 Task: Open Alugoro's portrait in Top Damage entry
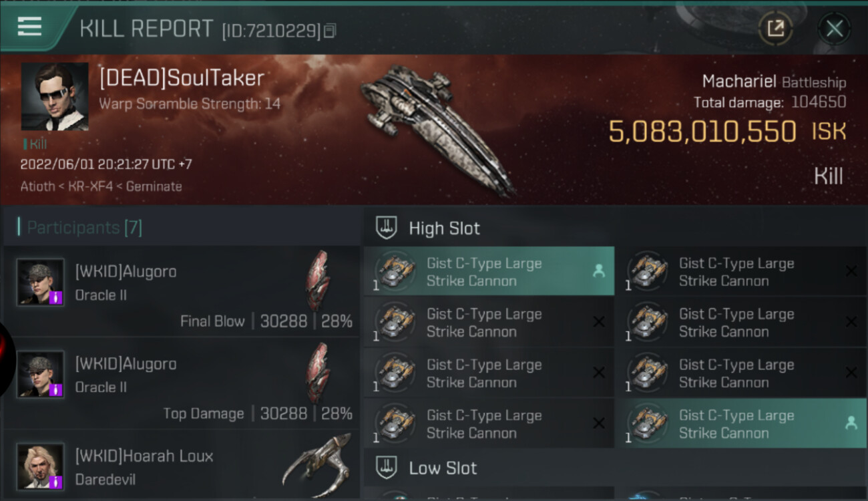[x=41, y=374]
